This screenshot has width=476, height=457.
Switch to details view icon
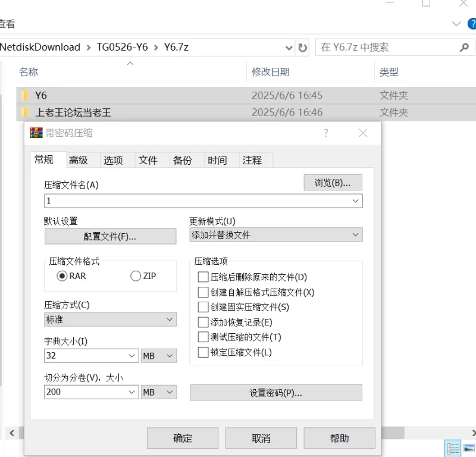point(453,449)
